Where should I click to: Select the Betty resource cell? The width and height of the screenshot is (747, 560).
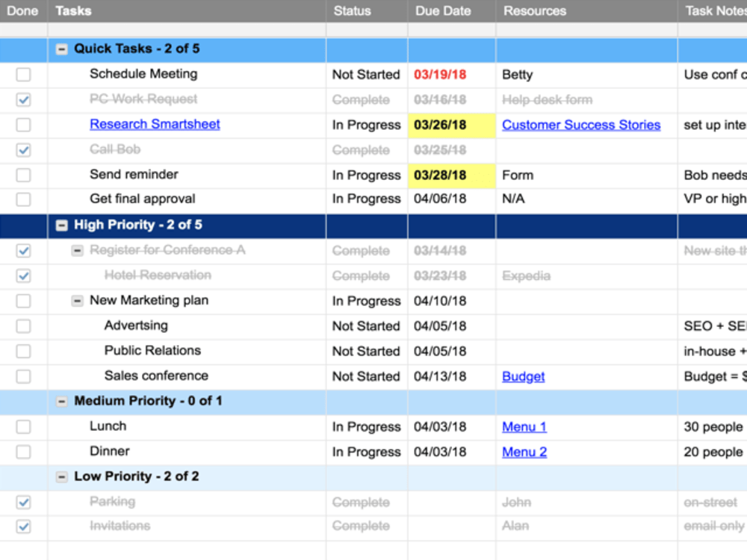click(586, 75)
